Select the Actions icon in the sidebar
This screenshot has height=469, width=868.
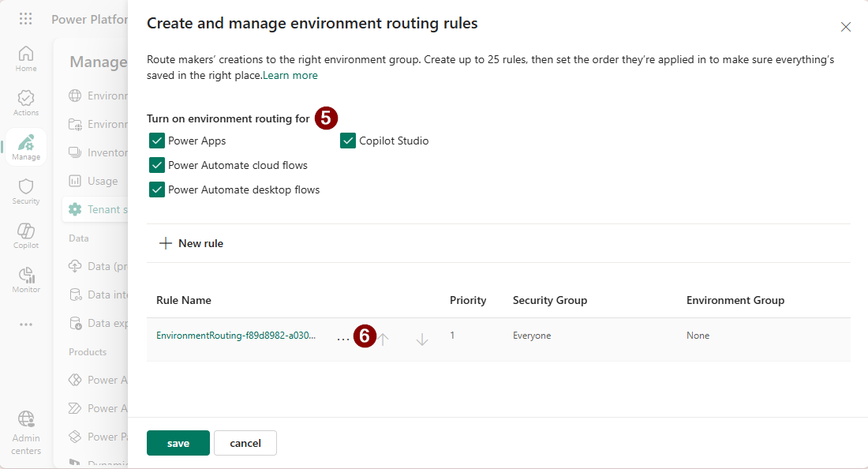coord(25,101)
